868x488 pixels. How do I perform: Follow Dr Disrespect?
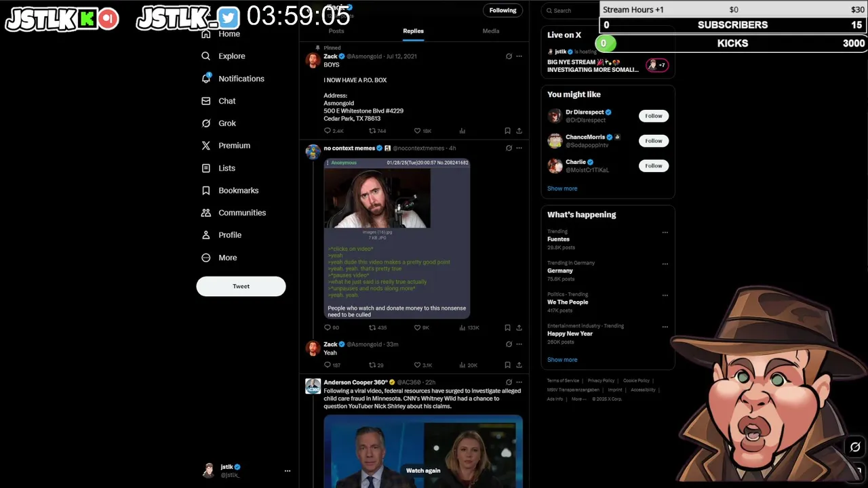click(x=654, y=116)
